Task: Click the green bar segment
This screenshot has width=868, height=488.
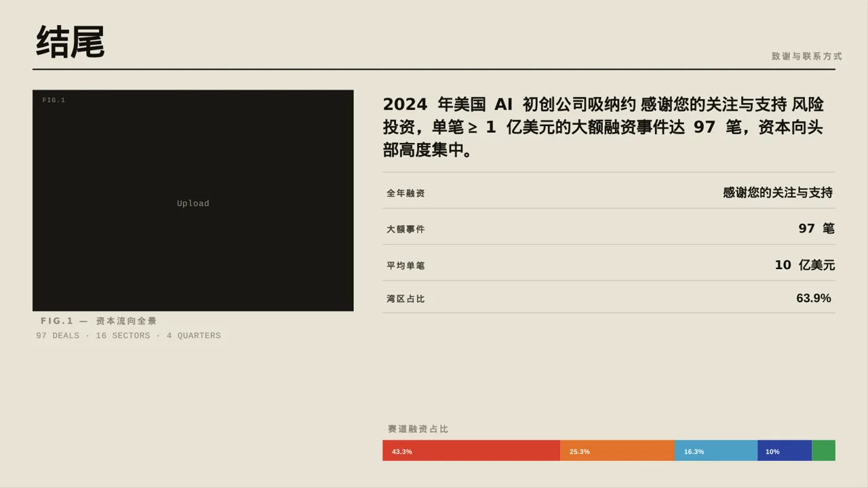Action: pyautogui.click(x=823, y=451)
